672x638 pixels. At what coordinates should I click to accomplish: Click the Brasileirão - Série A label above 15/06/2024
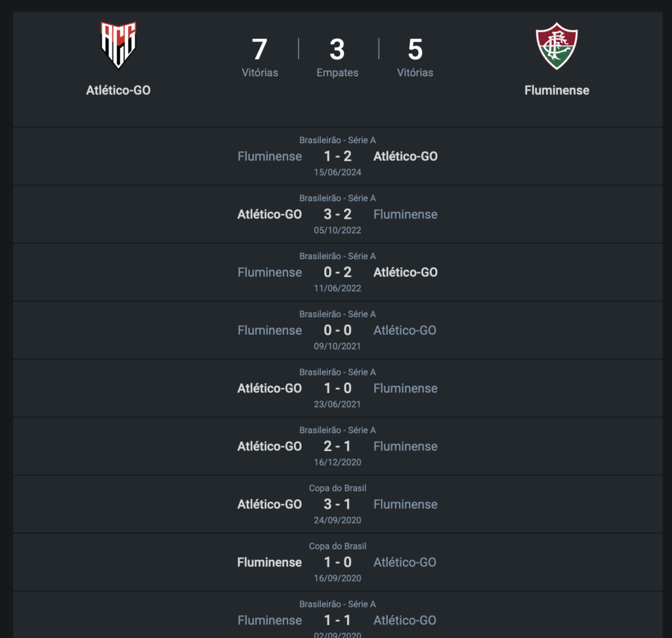click(337, 140)
